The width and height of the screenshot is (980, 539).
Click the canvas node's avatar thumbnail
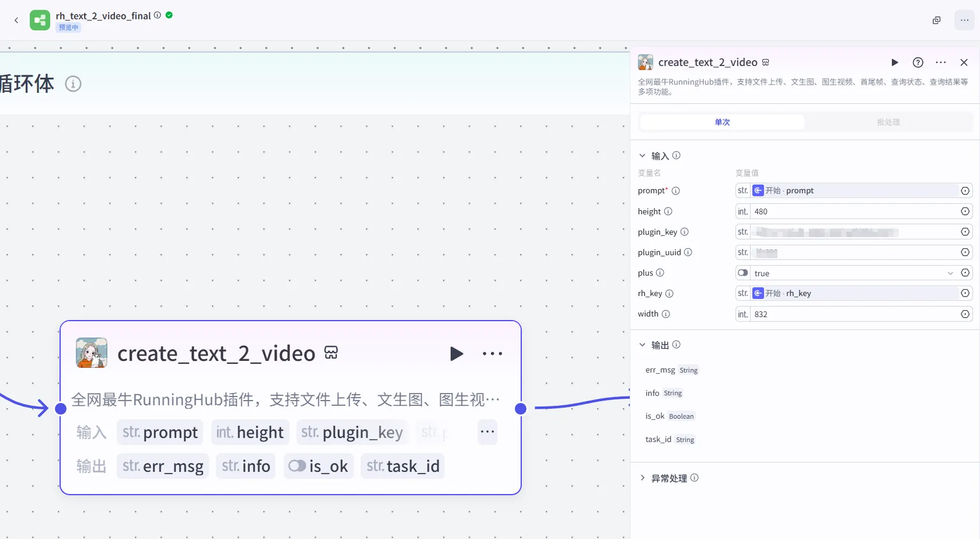click(x=92, y=353)
